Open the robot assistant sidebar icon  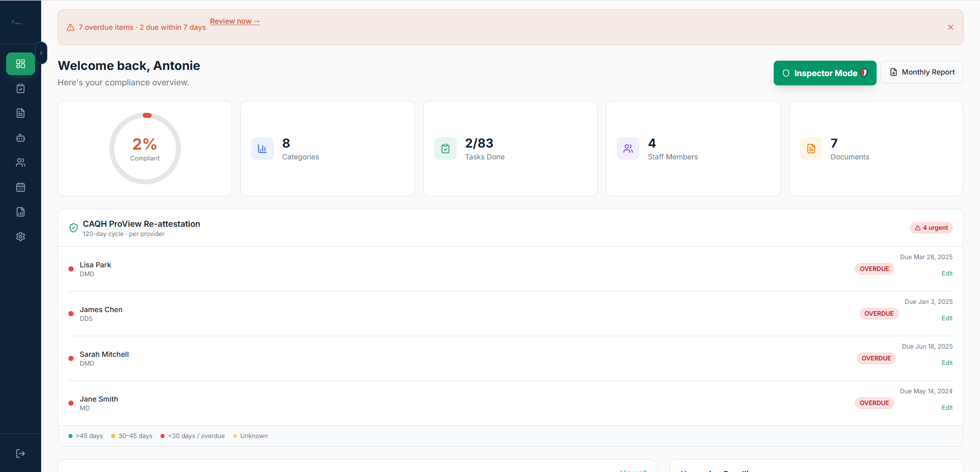coord(21,138)
